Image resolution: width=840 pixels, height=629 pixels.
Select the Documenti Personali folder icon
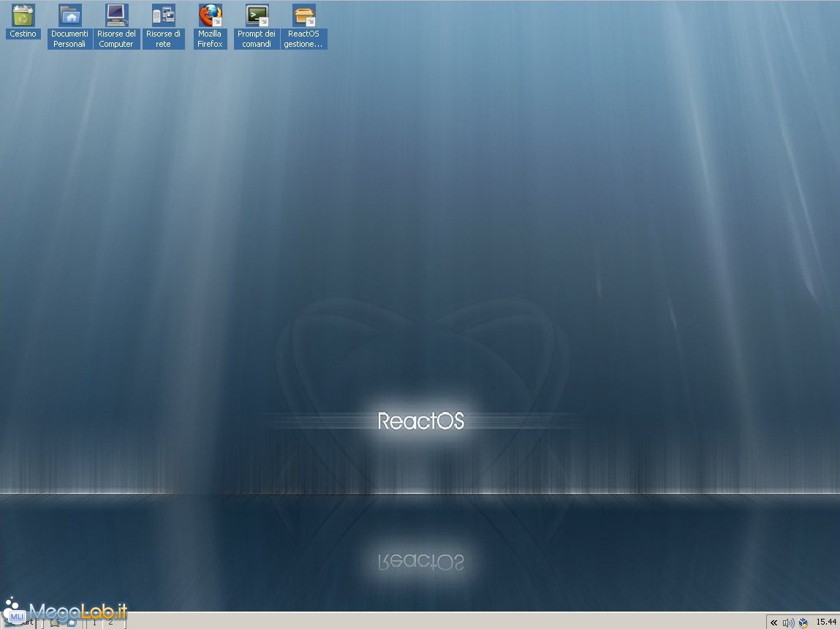69,26
